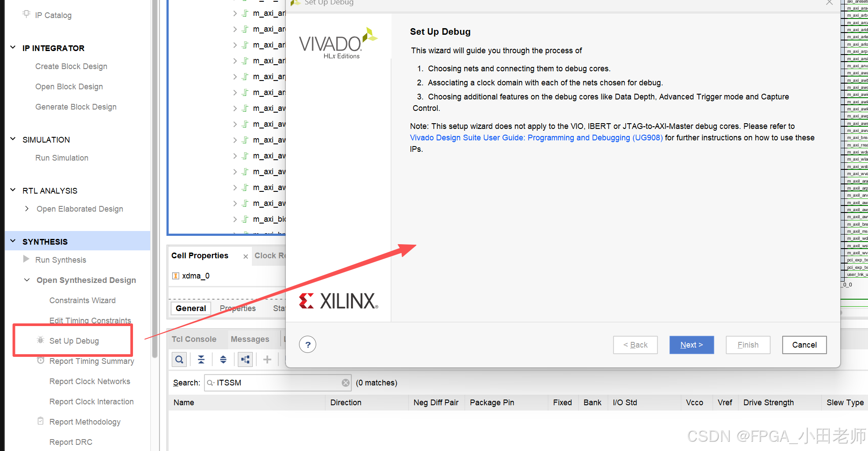Screen dimensions: 868x451
Task: Open the Tcl Console tab
Action: [194, 339]
